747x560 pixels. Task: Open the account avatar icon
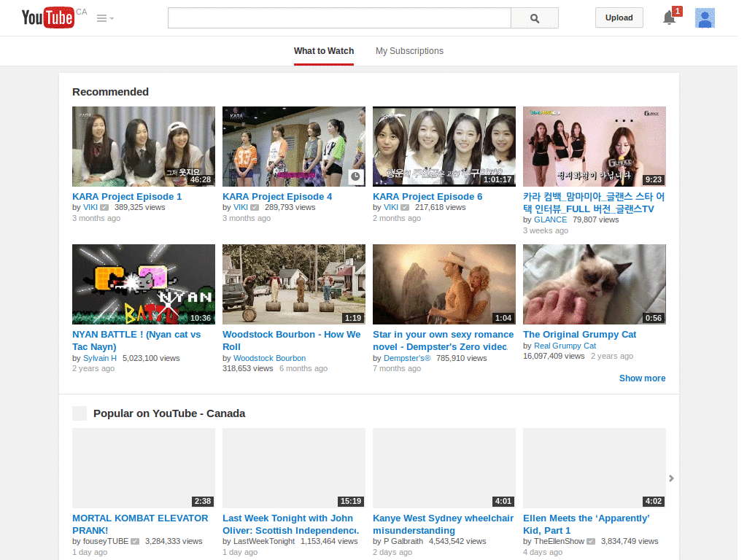(705, 18)
